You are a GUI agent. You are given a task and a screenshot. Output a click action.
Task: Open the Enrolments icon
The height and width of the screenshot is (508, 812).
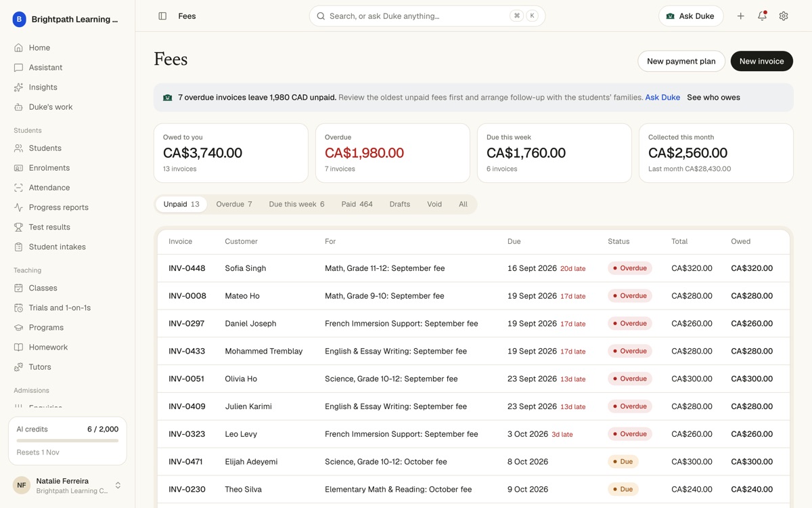tap(18, 167)
